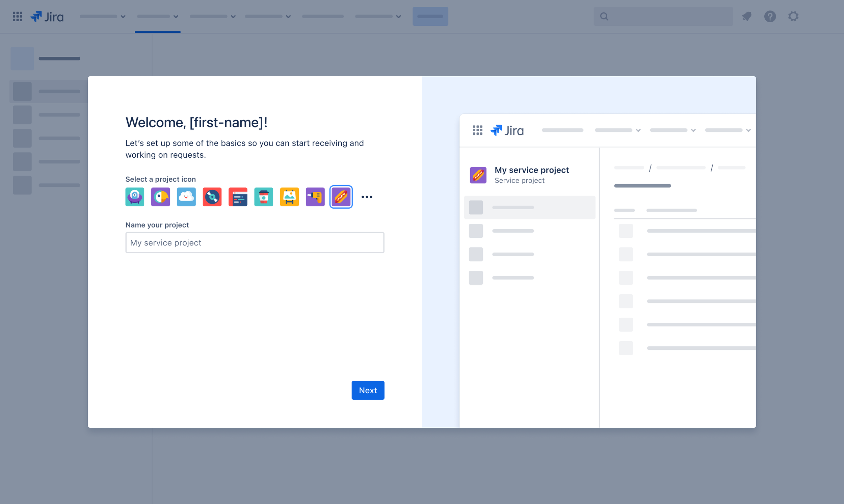Click the Jira logo in top navigation
The height and width of the screenshot is (504, 844).
[47, 16]
